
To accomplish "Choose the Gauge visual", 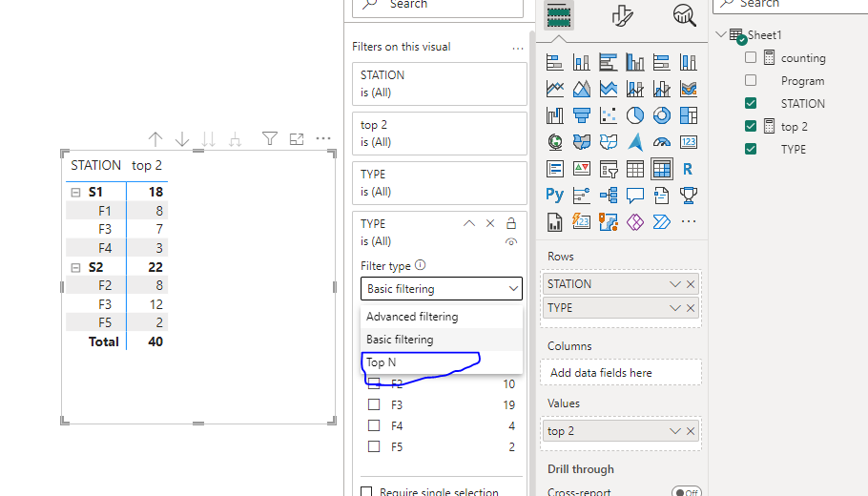I will 662,142.
